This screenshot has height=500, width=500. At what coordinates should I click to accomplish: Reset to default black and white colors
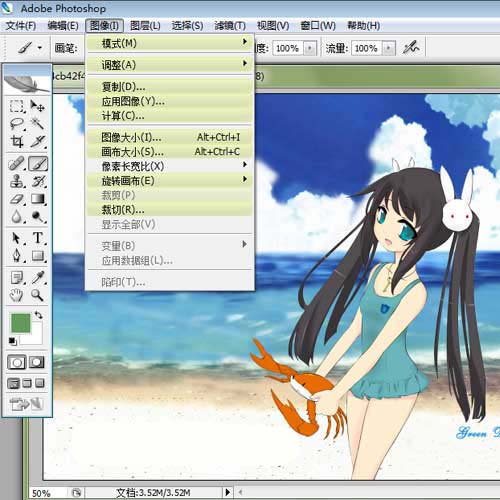[x=13, y=341]
